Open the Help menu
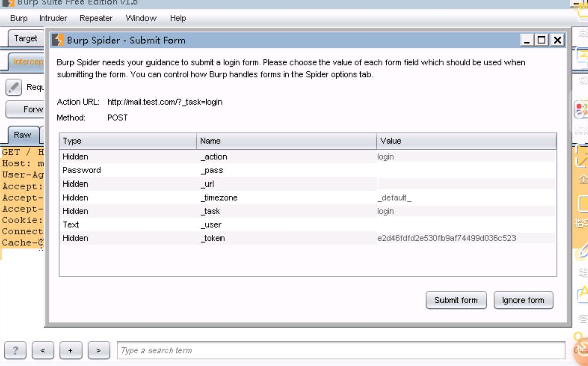588x366 pixels. click(178, 18)
